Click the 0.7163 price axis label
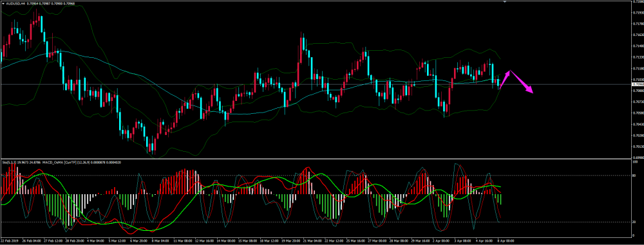This screenshot has height=245, width=644. [x=638, y=35]
